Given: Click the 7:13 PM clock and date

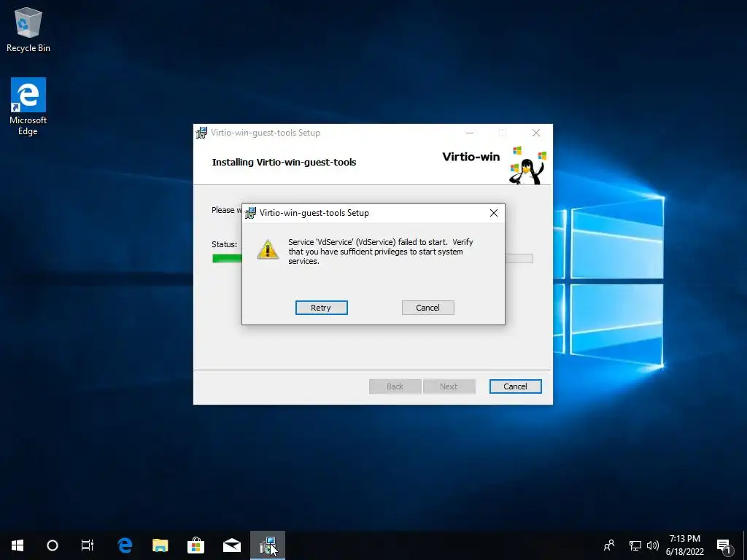Looking at the screenshot, I should [x=684, y=545].
